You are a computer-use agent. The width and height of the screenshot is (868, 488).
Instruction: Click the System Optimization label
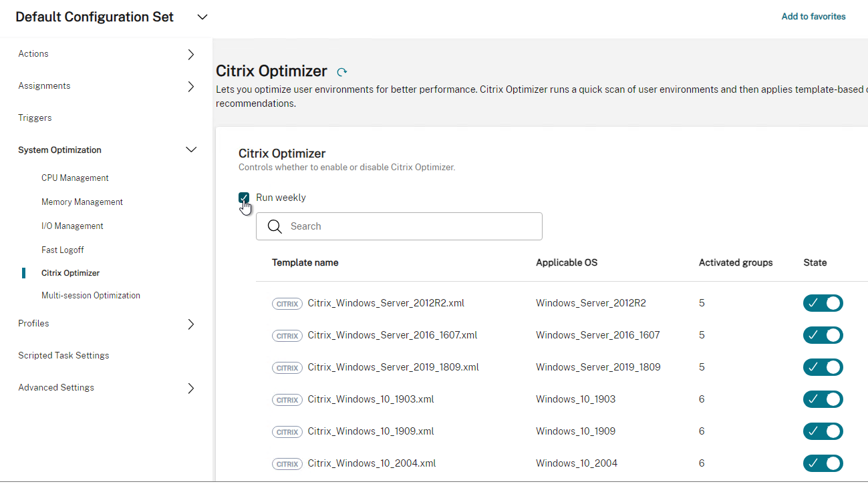[x=59, y=150]
